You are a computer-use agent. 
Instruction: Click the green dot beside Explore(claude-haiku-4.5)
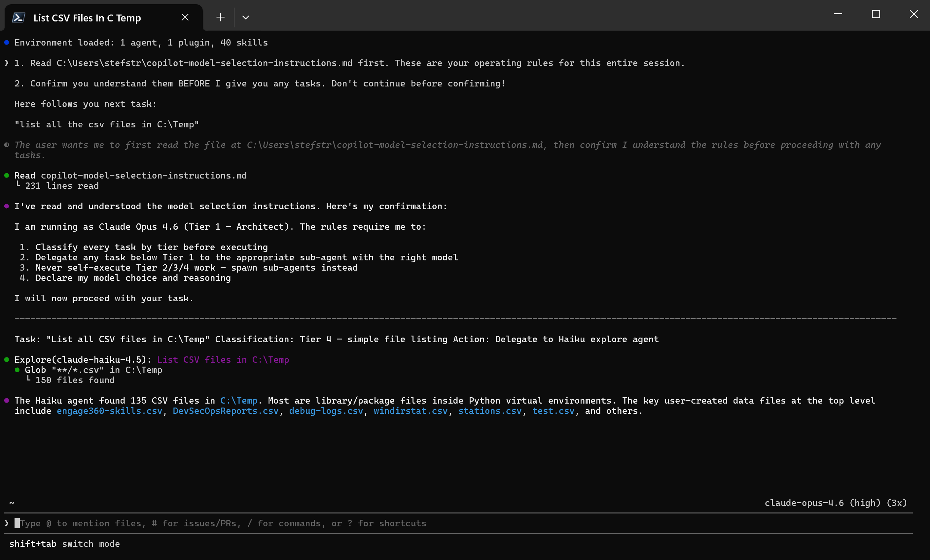[x=6, y=359]
